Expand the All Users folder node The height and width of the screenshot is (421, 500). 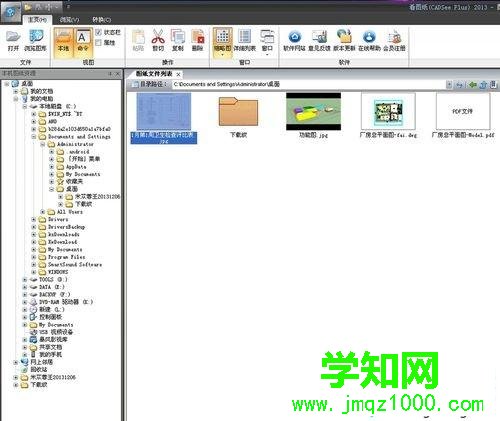click(x=43, y=212)
